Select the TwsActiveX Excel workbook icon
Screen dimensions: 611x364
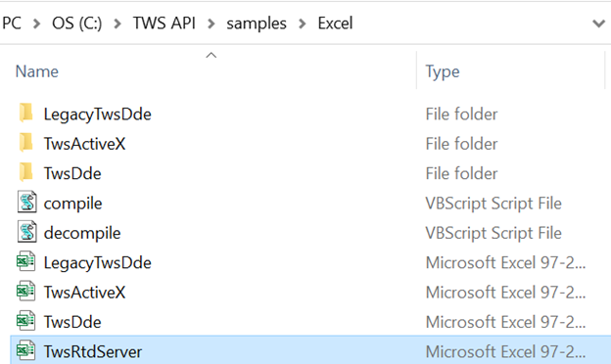pos(26,292)
